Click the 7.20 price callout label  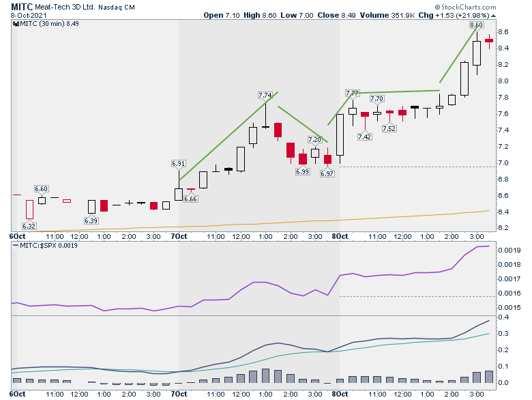pos(314,139)
